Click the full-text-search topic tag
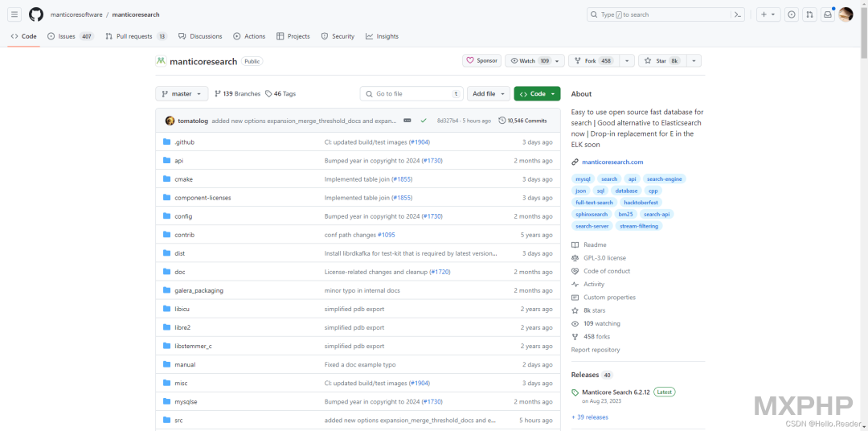This screenshot has height=431, width=868. point(594,202)
